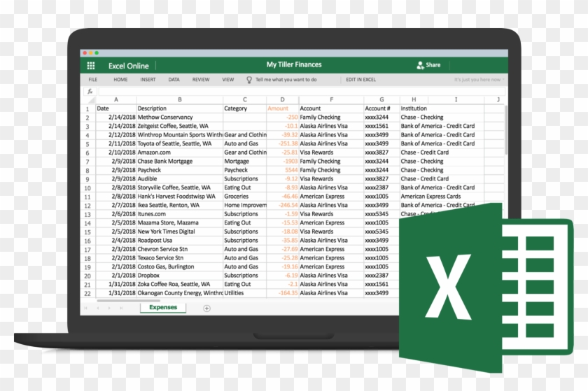588x391 pixels.
Task: Click the Share button label
Action: point(433,65)
